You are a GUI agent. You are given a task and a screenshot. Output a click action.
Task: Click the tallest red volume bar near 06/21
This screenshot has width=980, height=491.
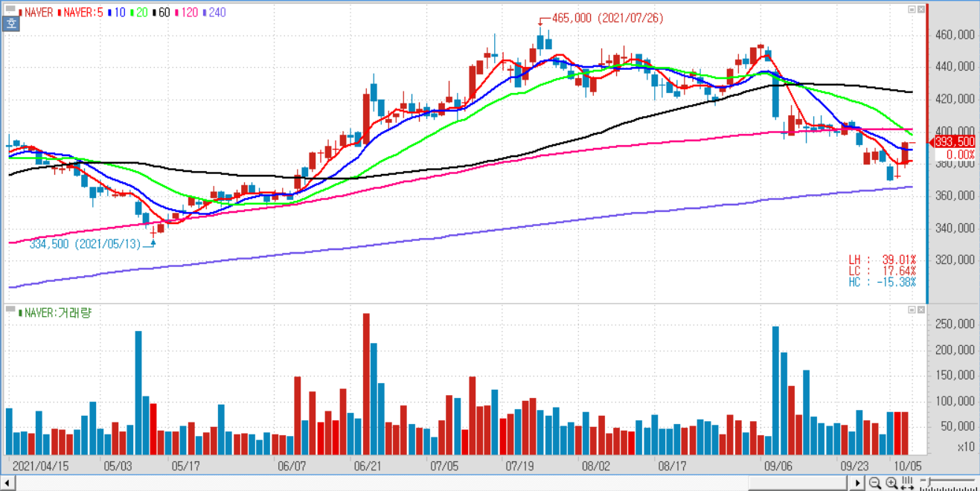coord(366,384)
